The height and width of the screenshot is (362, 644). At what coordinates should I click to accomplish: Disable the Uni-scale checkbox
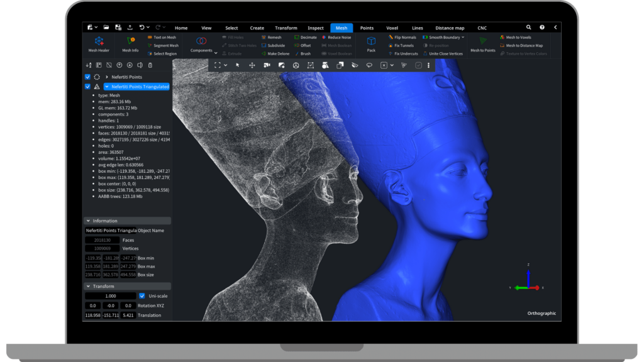pyautogui.click(x=142, y=296)
